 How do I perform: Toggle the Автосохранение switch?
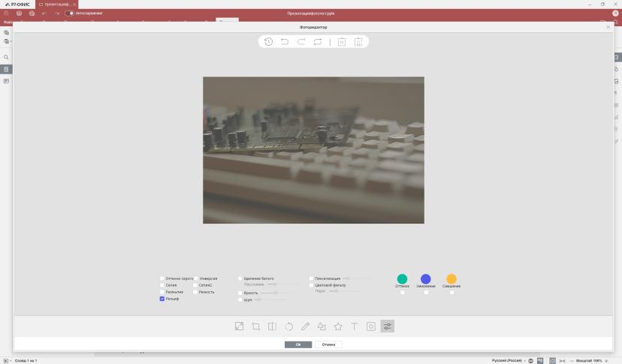pos(69,13)
